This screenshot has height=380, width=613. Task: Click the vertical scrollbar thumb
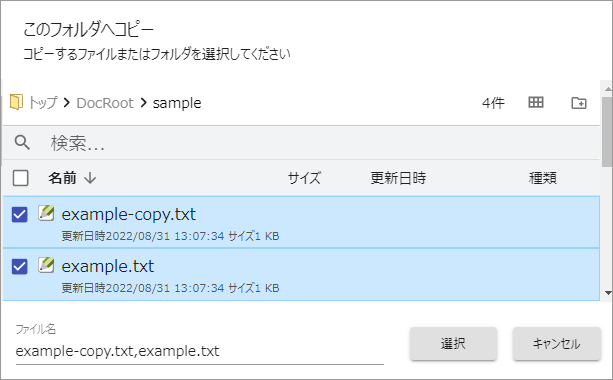click(x=608, y=131)
